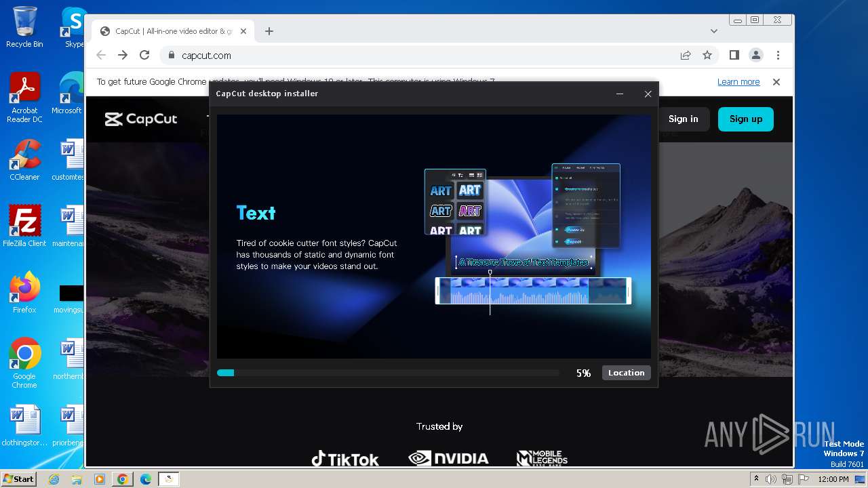Show hidden system tray icons
Image resolution: width=868 pixels, height=488 pixels.
[756, 479]
